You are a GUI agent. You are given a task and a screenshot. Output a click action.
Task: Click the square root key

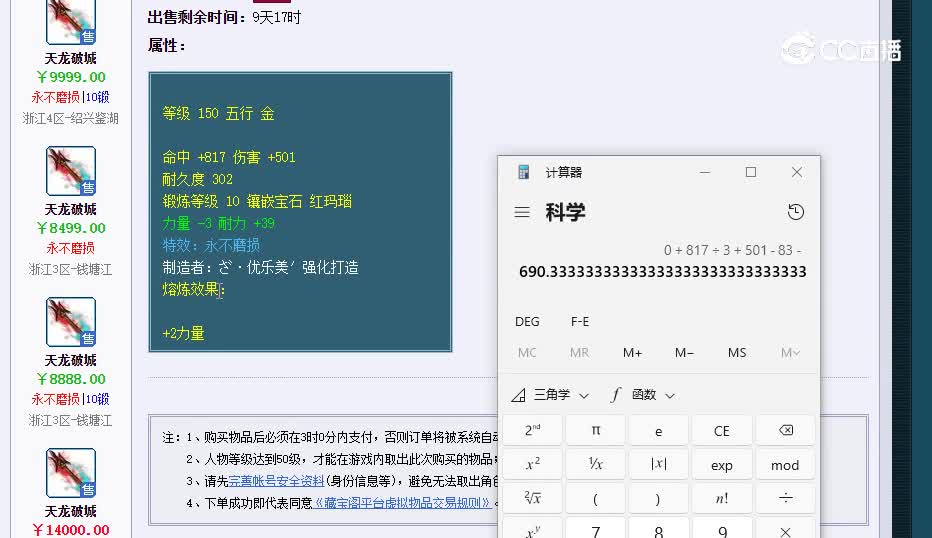[x=532, y=498]
